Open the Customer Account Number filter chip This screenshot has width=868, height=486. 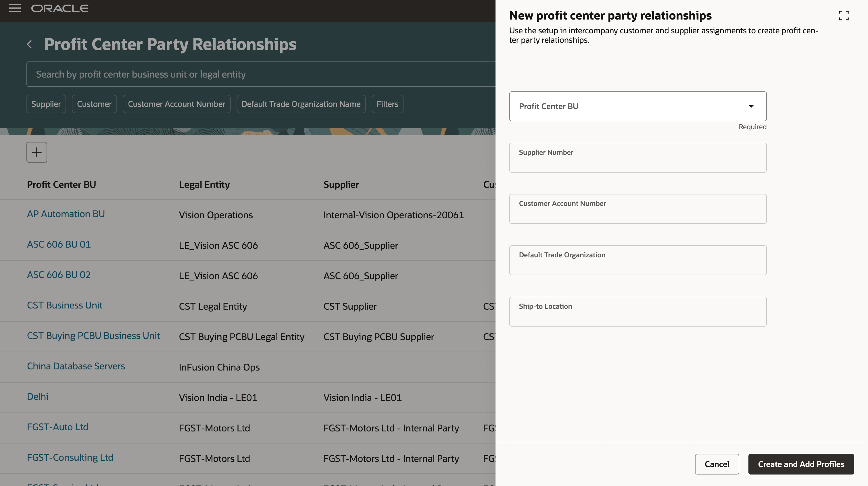(176, 104)
